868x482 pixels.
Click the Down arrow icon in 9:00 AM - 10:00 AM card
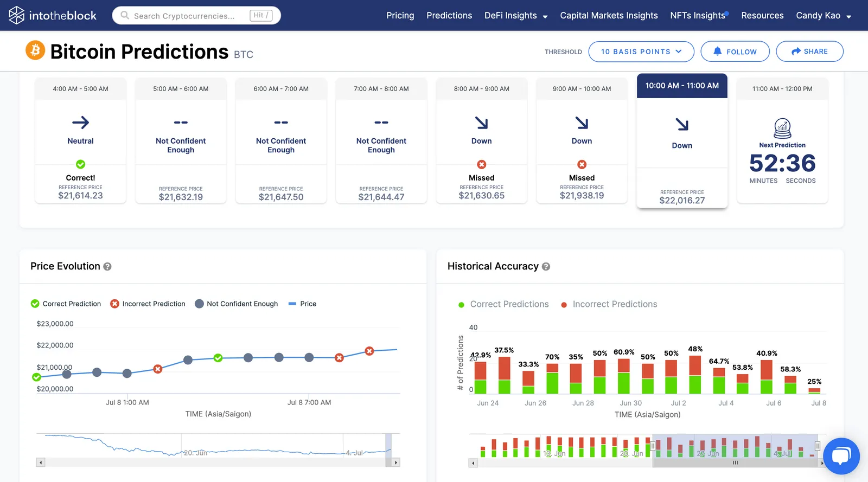pos(582,123)
